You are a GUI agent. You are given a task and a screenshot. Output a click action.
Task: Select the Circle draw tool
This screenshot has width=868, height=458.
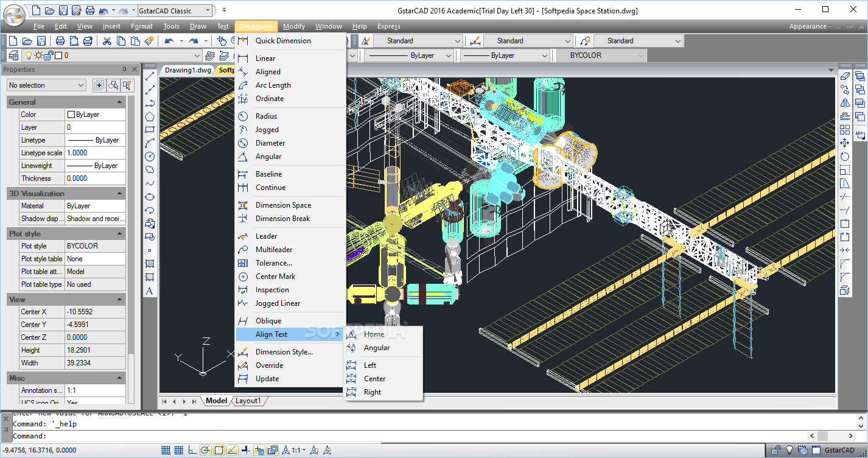(150, 157)
